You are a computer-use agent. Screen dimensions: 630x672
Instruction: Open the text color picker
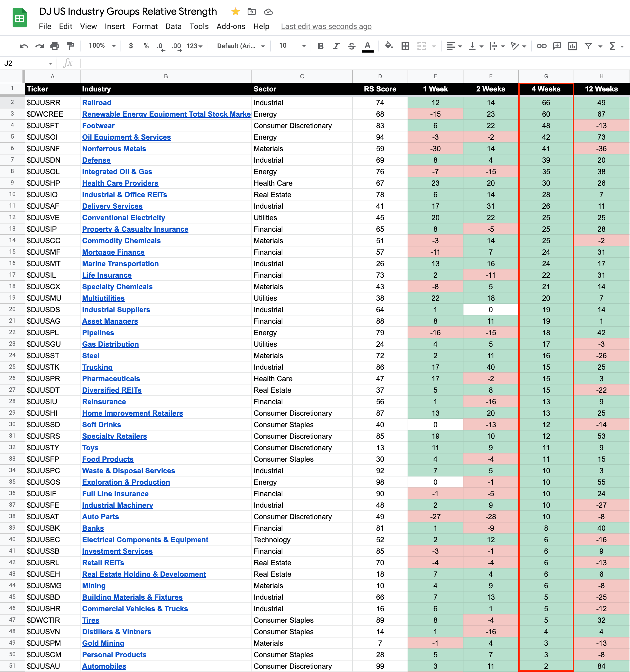[368, 46]
